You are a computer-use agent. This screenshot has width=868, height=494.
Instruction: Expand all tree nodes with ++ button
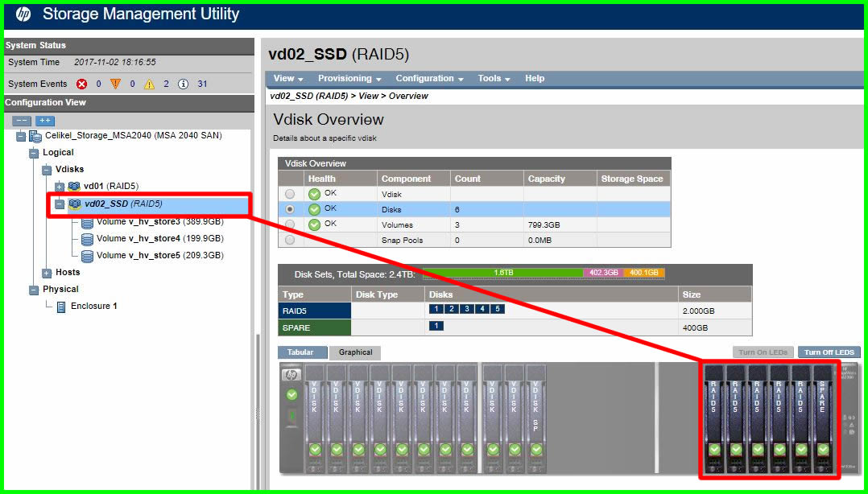[45, 121]
